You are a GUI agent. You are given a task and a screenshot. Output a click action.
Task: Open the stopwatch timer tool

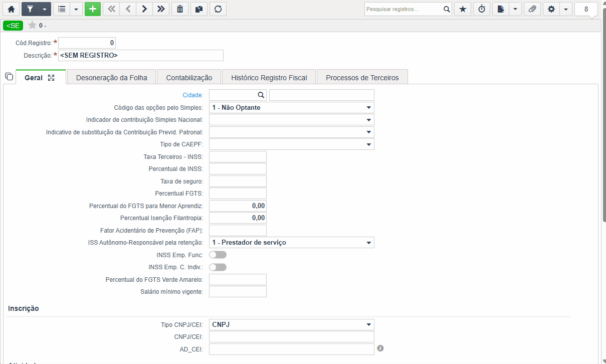click(482, 9)
